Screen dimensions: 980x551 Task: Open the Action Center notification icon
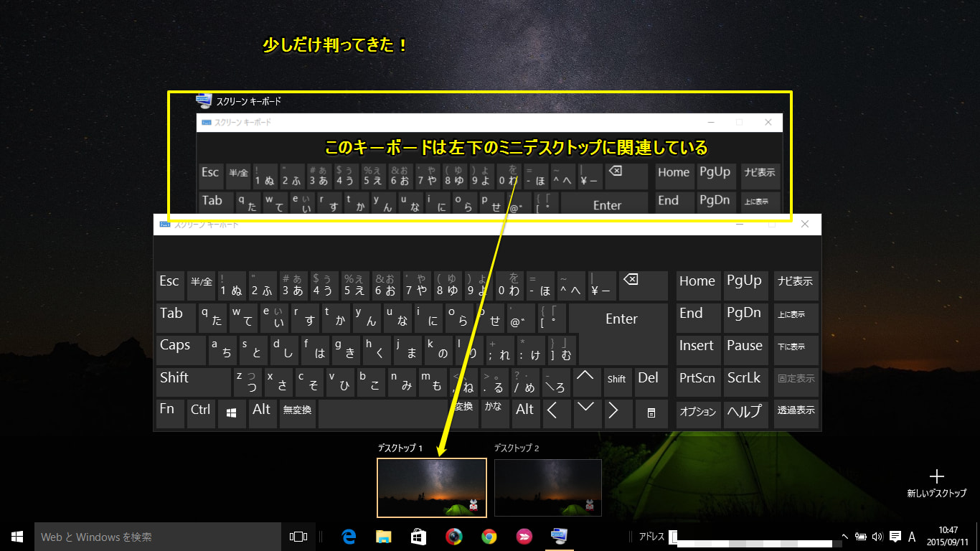click(895, 537)
